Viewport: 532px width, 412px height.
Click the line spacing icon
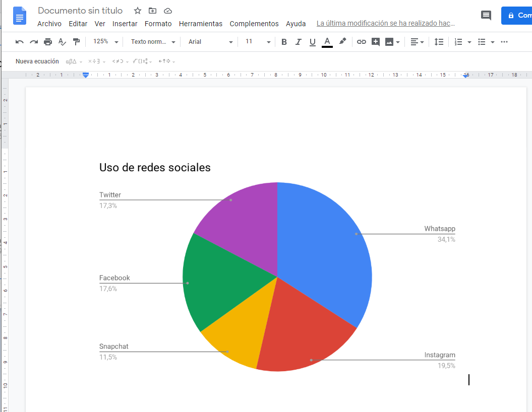(439, 42)
